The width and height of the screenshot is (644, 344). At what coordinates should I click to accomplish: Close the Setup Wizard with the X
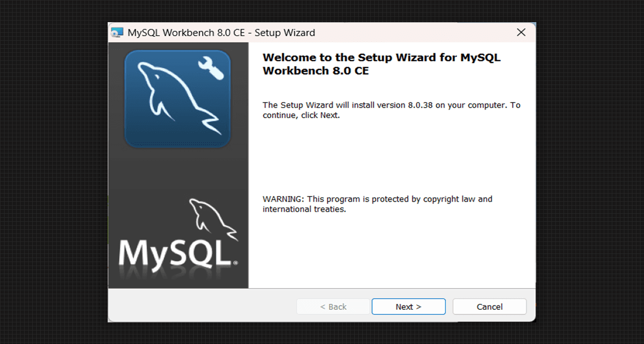tap(521, 33)
